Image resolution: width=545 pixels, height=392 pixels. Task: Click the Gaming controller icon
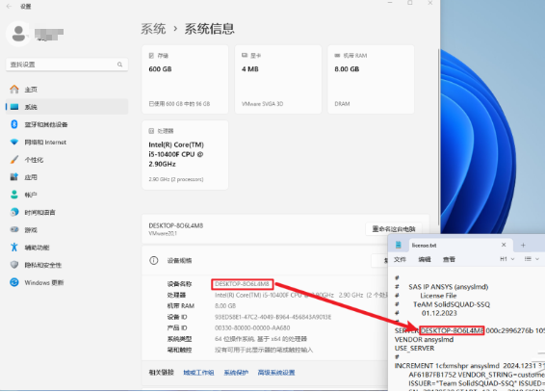14,229
